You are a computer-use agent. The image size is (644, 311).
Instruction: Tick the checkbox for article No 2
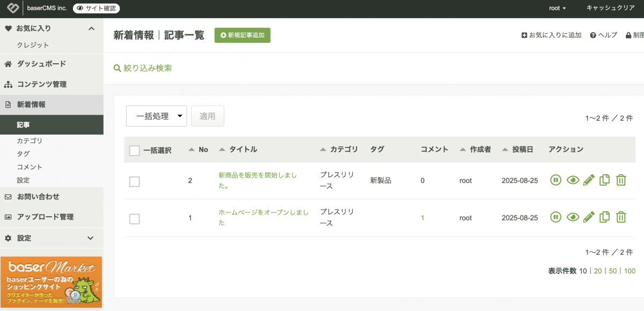135,182
